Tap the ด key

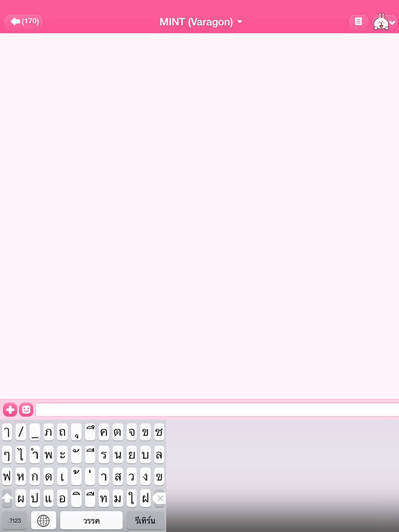(x=48, y=476)
